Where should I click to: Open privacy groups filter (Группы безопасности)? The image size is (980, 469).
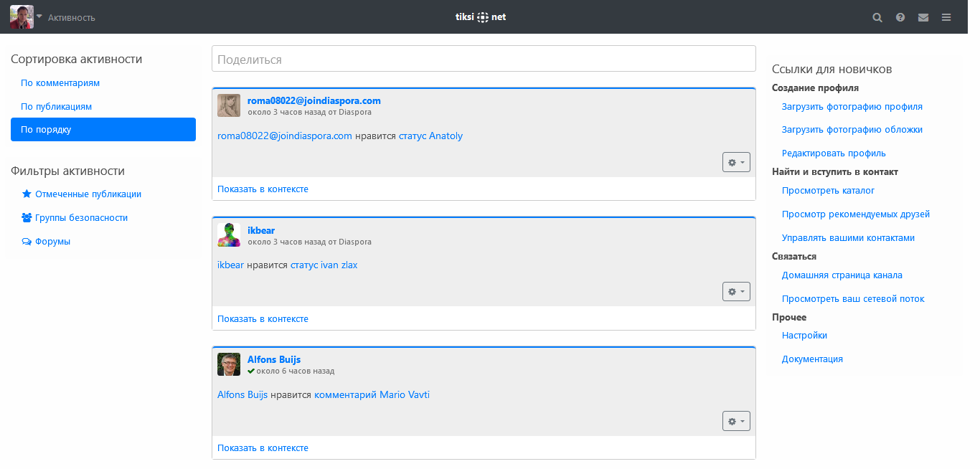coord(81,217)
